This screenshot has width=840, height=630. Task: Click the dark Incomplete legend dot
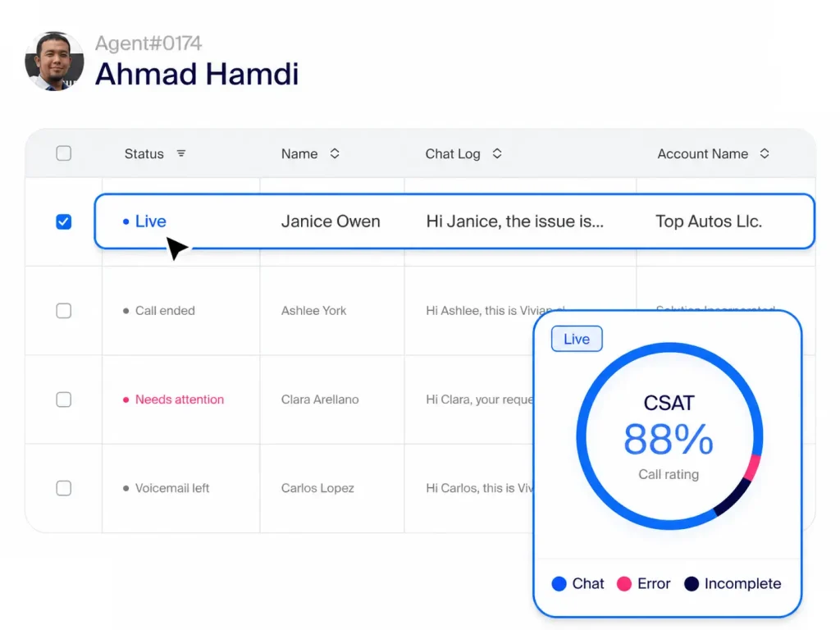[x=692, y=584]
